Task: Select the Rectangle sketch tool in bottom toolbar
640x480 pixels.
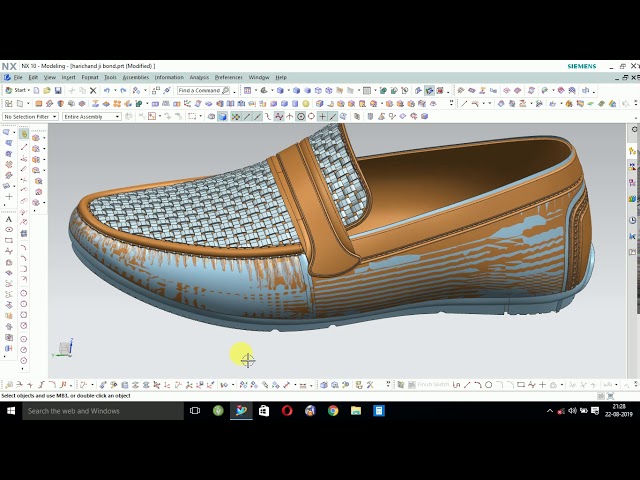Action: pos(521,384)
